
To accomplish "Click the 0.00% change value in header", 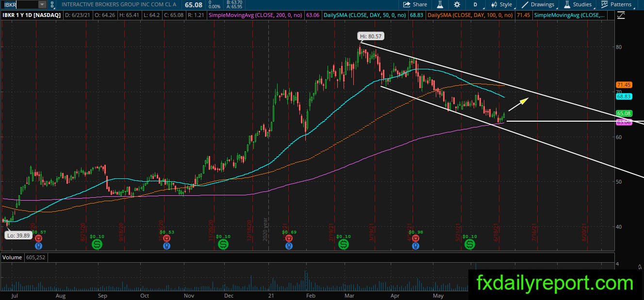I will tap(214, 7).
